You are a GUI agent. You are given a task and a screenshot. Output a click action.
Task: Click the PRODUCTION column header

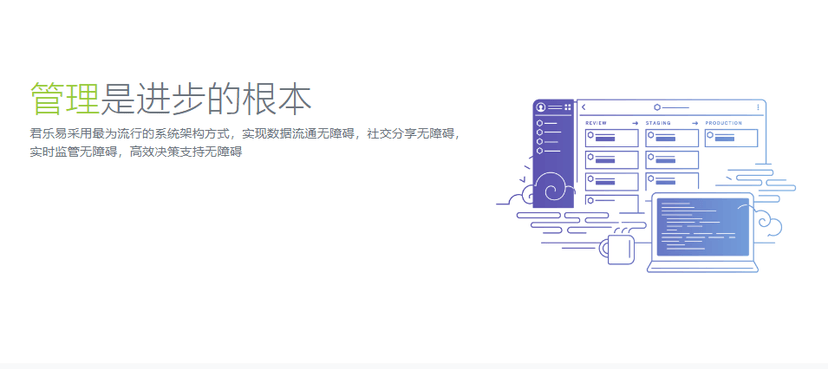723,123
